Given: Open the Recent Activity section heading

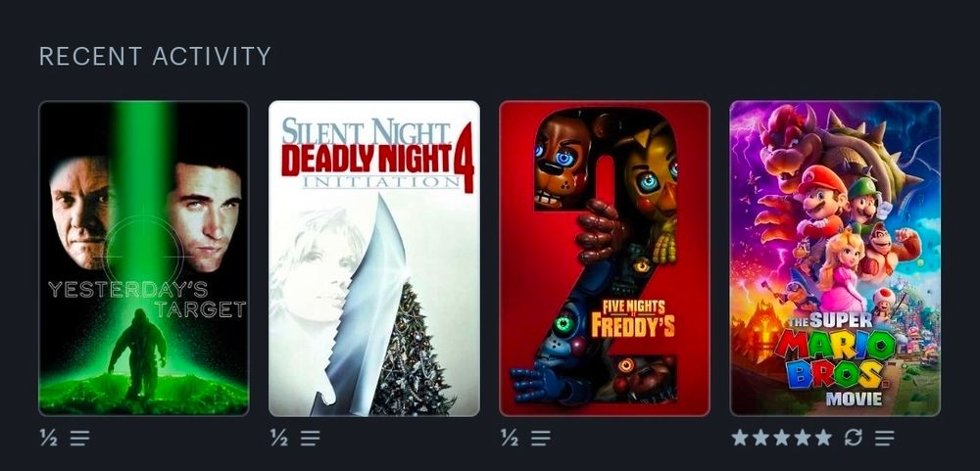Looking at the screenshot, I should (155, 56).
